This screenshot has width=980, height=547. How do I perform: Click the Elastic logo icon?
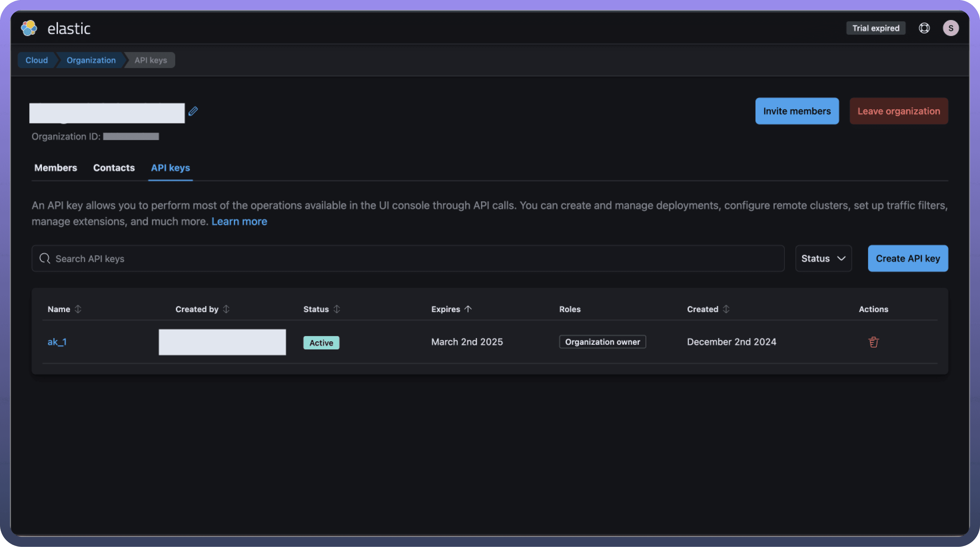tap(29, 28)
